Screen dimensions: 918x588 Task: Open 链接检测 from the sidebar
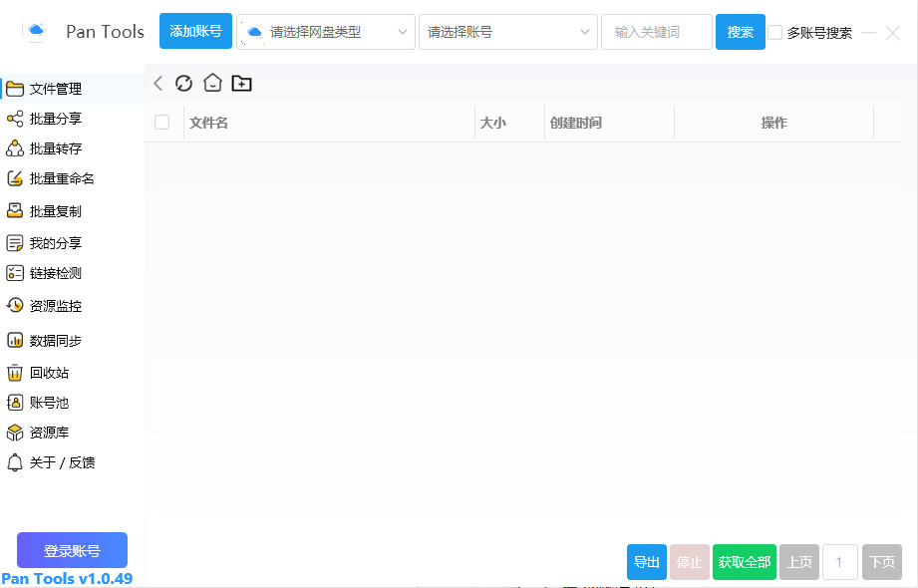pyautogui.click(x=72, y=273)
